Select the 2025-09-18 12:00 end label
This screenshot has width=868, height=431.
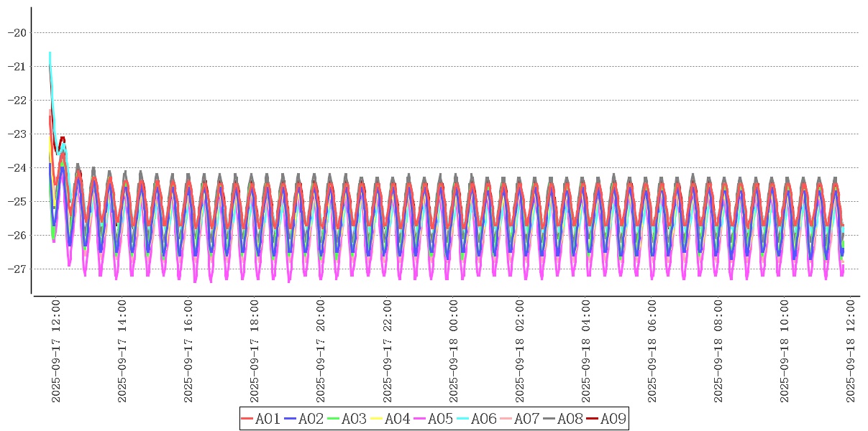pyautogui.click(x=851, y=351)
